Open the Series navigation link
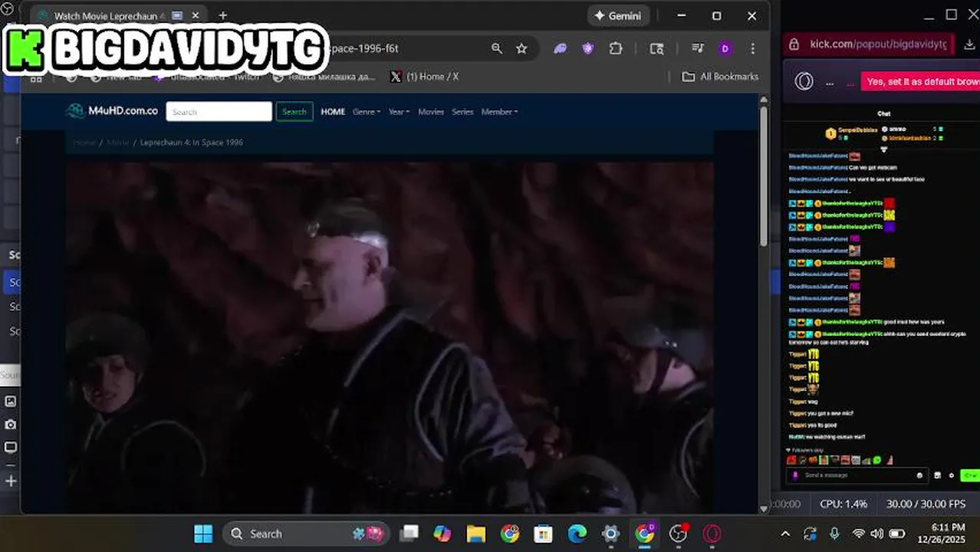 click(462, 112)
